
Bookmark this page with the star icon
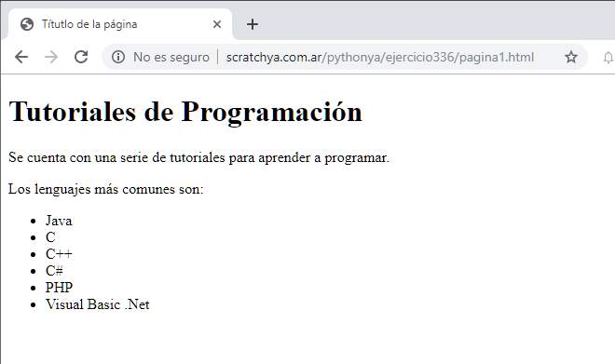(x=570, y=57)
